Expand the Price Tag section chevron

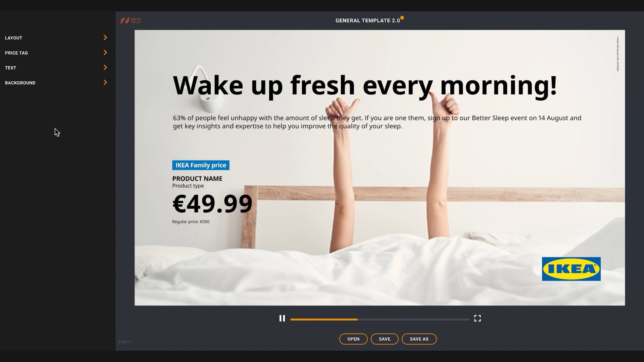click(105, 53)
